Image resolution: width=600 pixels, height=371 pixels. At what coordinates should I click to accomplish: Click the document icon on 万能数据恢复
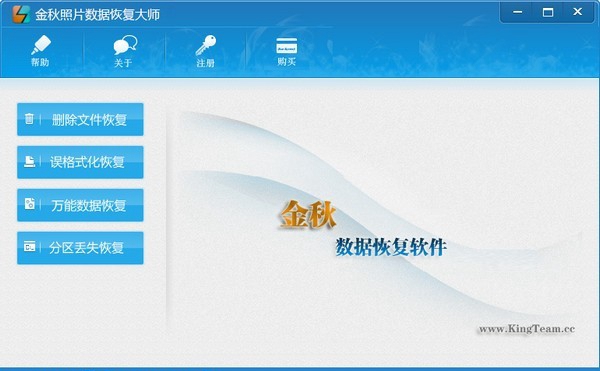(x=29, y=204)
